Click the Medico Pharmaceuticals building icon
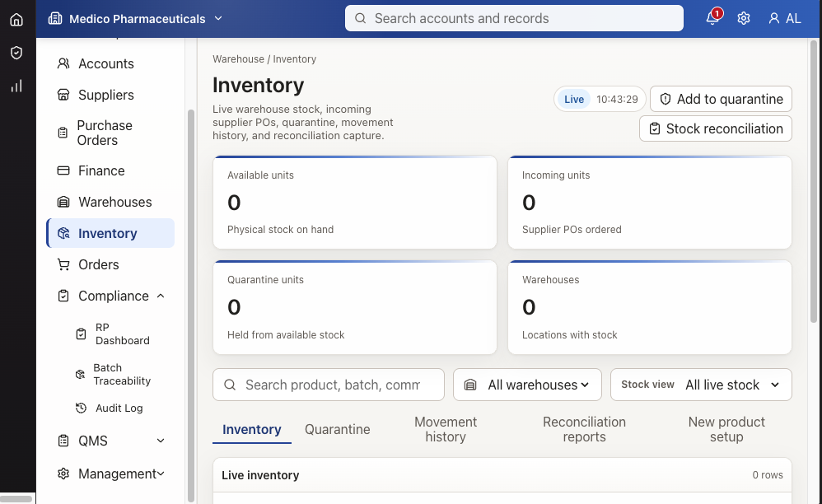The image size is (822, 504). tap(55, 18)
